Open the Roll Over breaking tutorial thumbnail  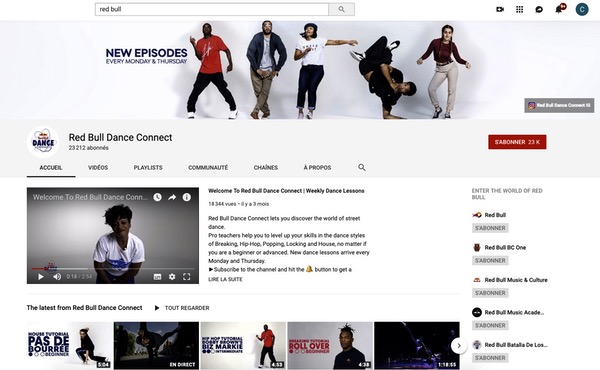pos(330,345)
